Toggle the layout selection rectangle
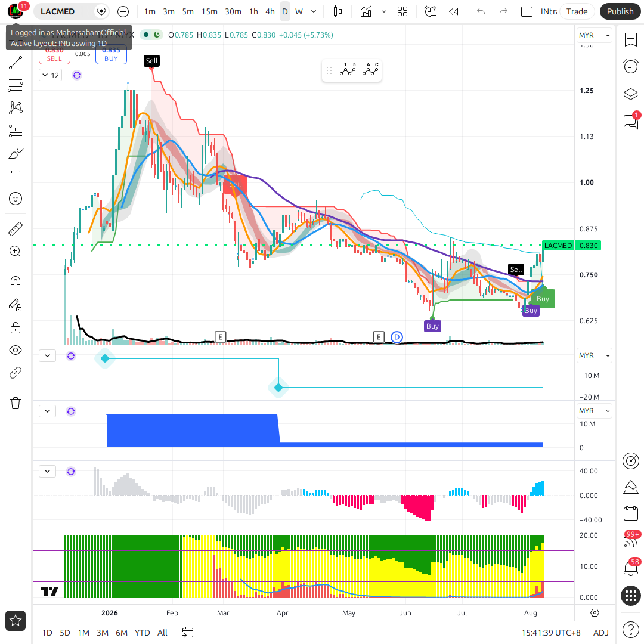This screenshot has height=644, width=644. (527, 11)
